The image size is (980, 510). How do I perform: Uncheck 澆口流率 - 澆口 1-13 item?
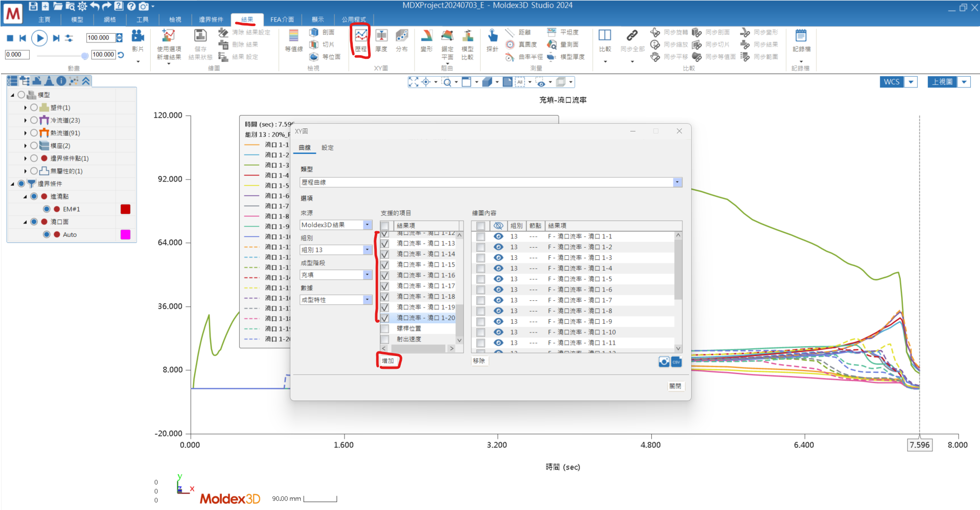coord(384,243)
